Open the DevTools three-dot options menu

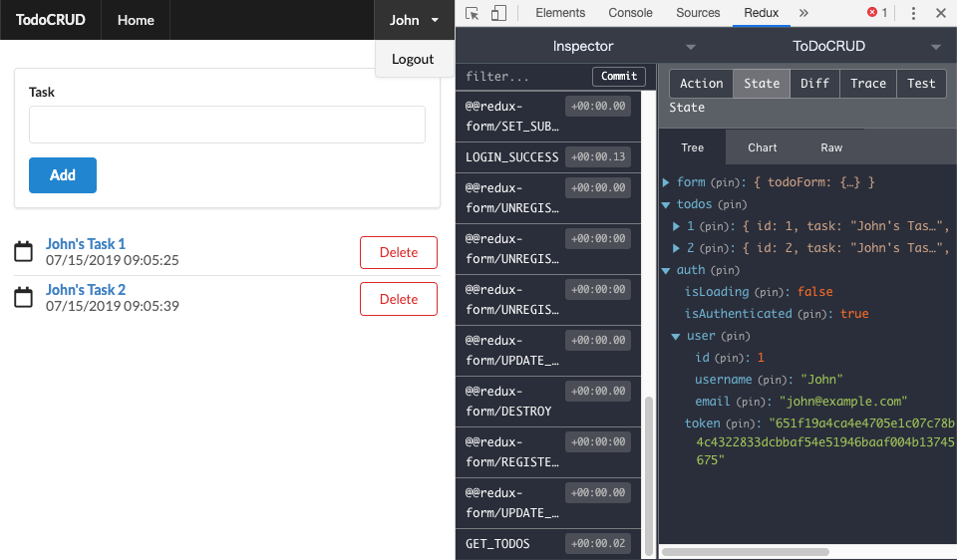(x=913, y=13)
